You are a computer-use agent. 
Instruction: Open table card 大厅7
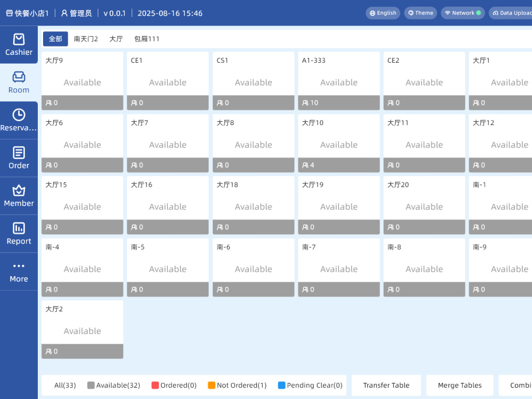[168, 143]
